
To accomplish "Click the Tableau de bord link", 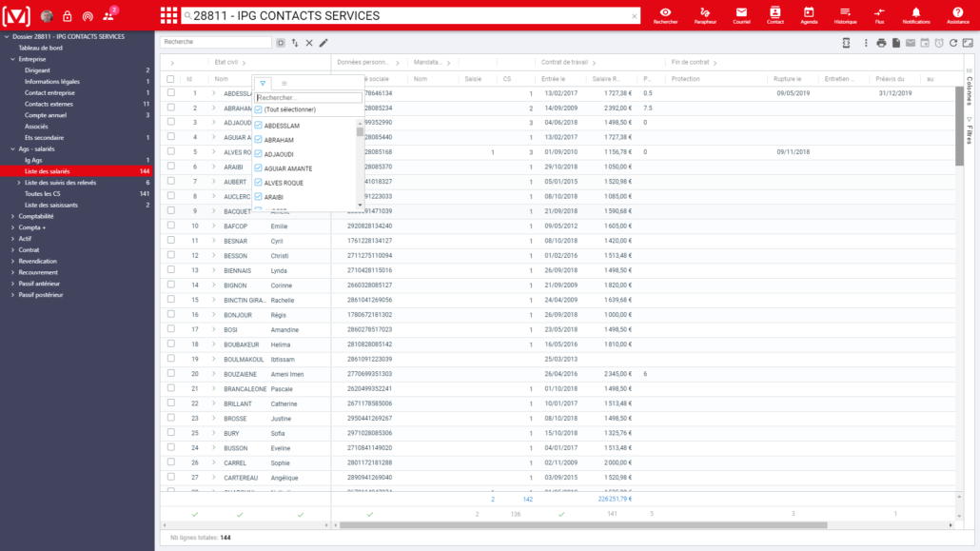I will tap(41, 48).
